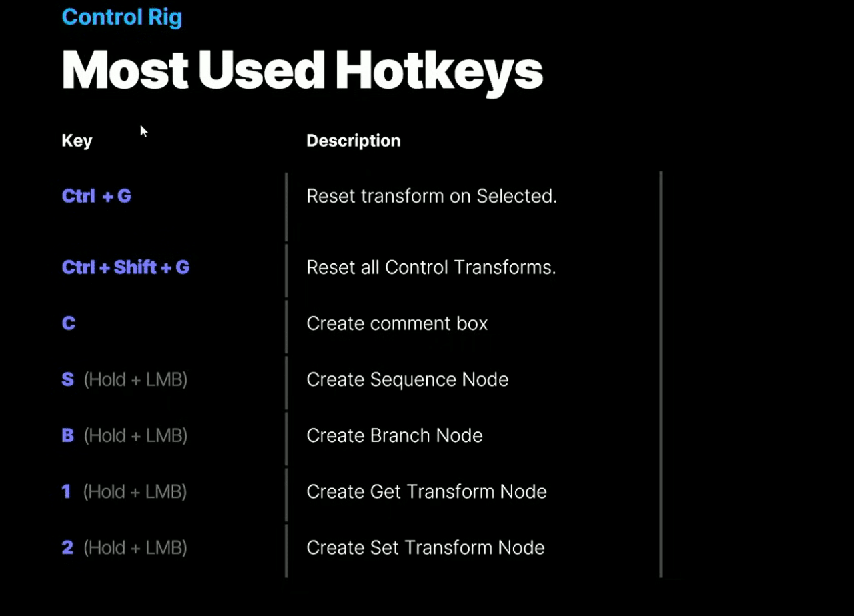Click the 1 hotkey number
The height and width of the screenshot is (616, 854).
pos(66,491)
